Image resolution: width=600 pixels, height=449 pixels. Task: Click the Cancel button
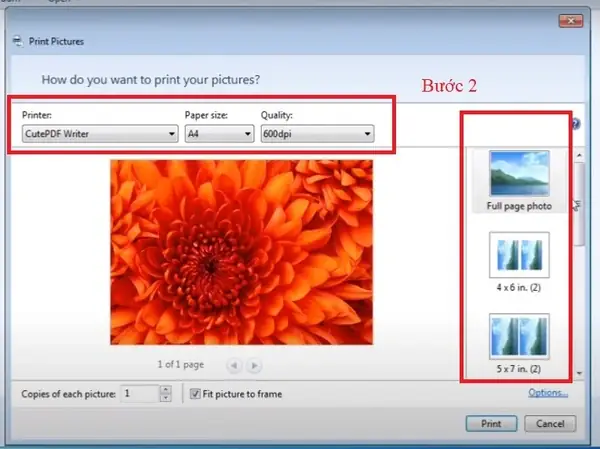pyautogui.click(x=550, y=424)
